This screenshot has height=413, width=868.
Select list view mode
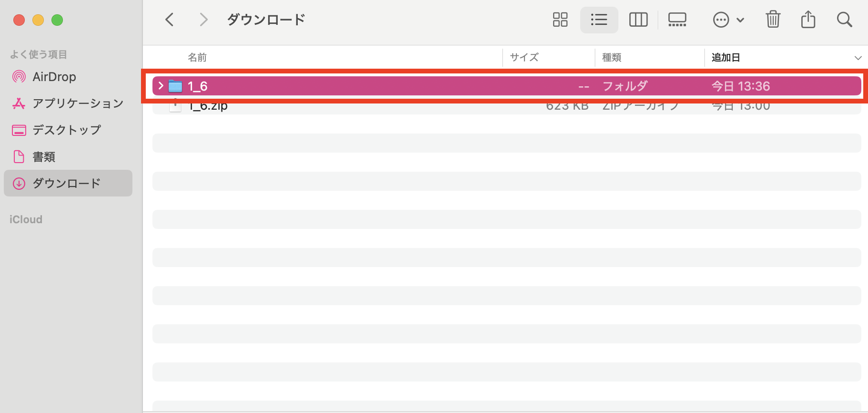[599, 20]
